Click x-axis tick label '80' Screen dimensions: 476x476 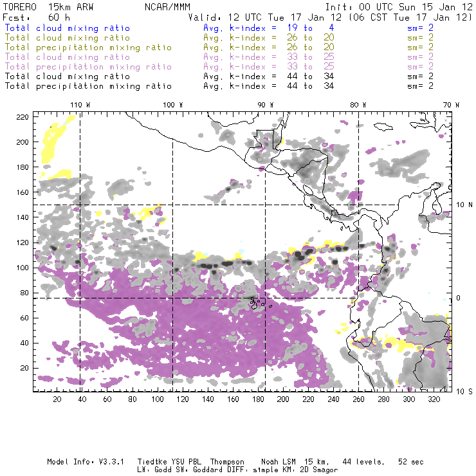(x=133, y=399)
